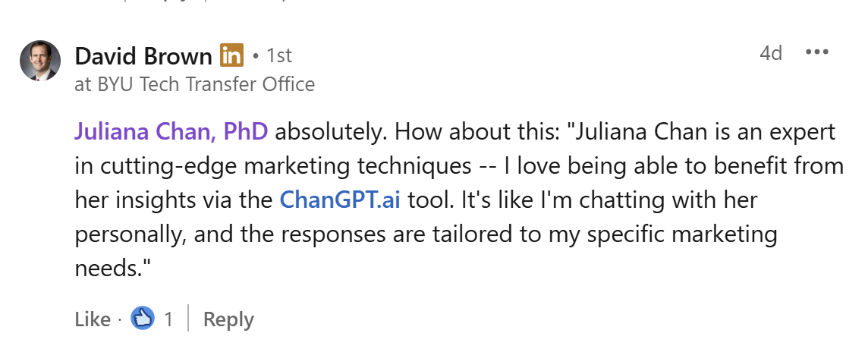Open the Juliana Chan, PhD mention
Image resolution: width=868 pixels, height=349 pixels.
(171, 131)
